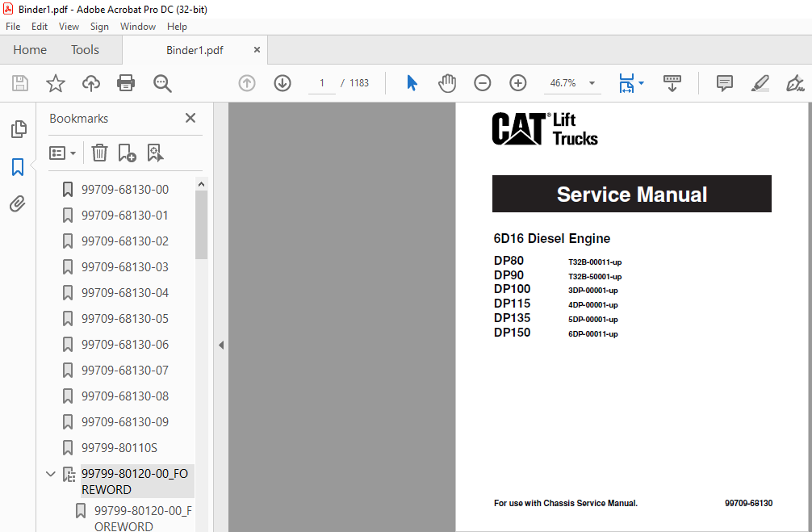Open the Edit menu
The height and width of the screenshot is (532, 812).
coord(40,27)
